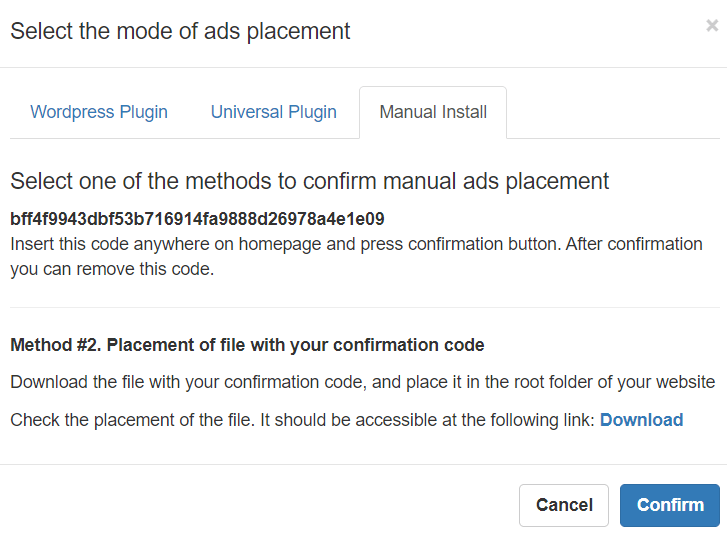The height and width of the screenshot is (538, 727).
Task: Click the 'Download the file with your confirmation code' sentence
Action: pos(189,382)
